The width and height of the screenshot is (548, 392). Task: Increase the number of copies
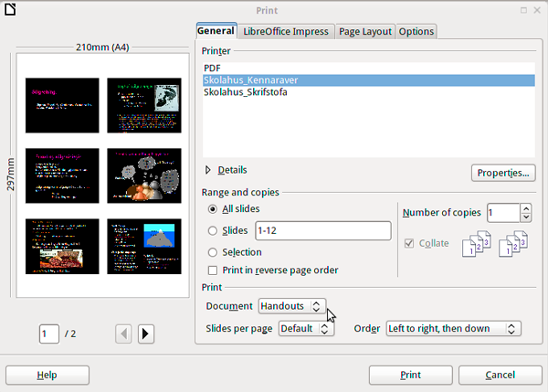coord(525,208)
